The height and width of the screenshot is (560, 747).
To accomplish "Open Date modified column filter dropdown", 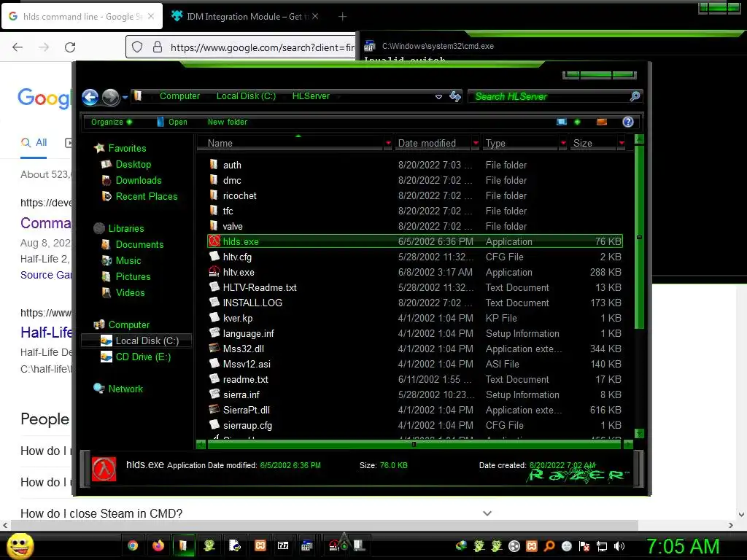I will pos(476,144).
